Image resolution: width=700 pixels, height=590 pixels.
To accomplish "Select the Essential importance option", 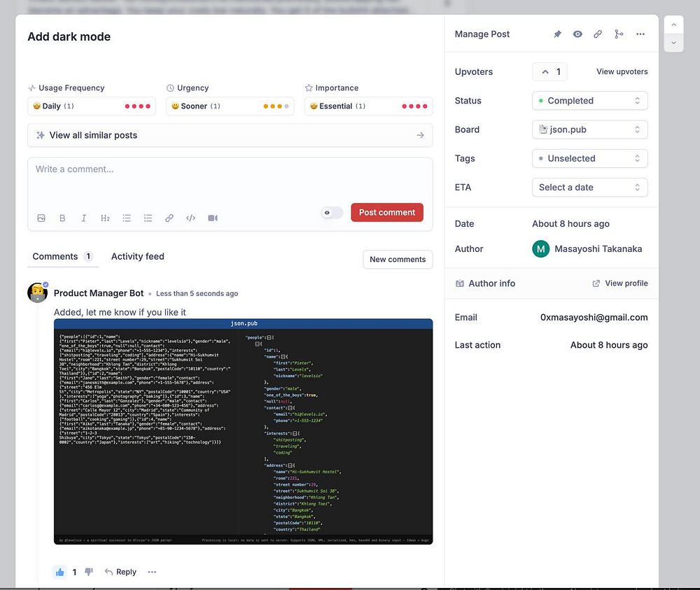I will [x=368, y=106].
